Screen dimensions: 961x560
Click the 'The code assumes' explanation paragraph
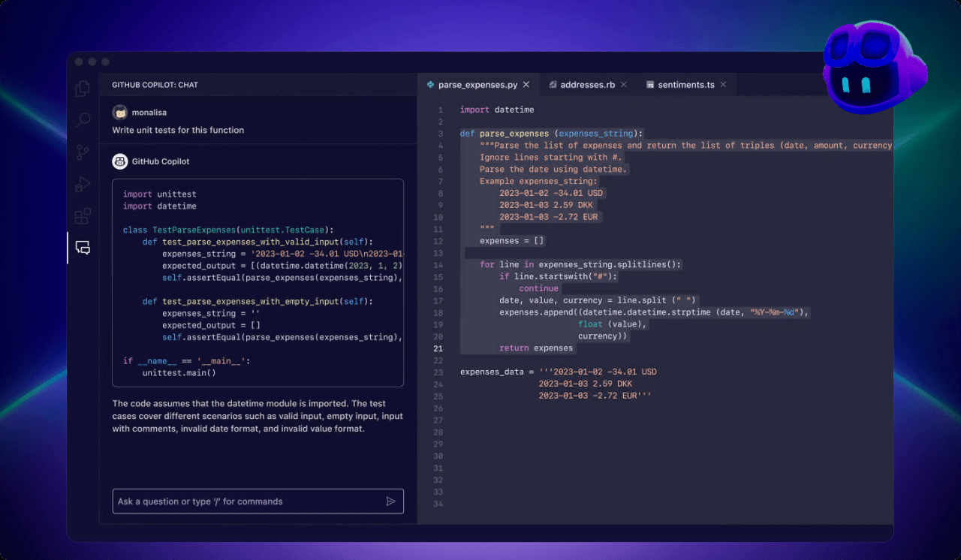pos(258,416)
